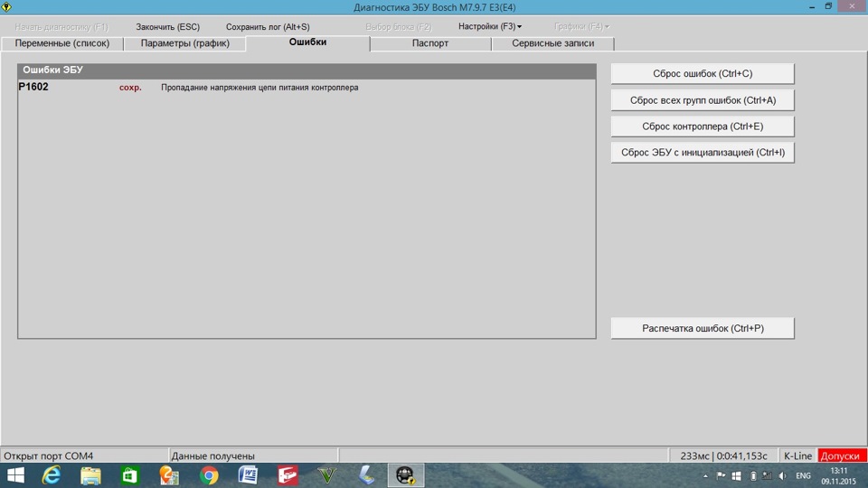
Task: Click 'Сброс контроллера (Ctrl+E)' button
Action: [x=703, y=127]
